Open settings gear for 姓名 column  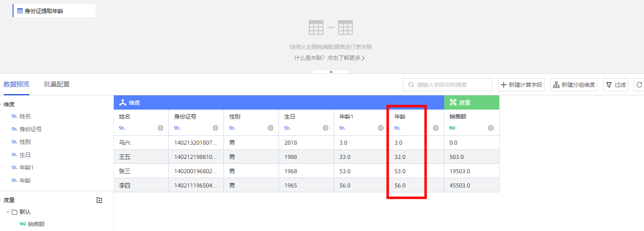point(160,128)
